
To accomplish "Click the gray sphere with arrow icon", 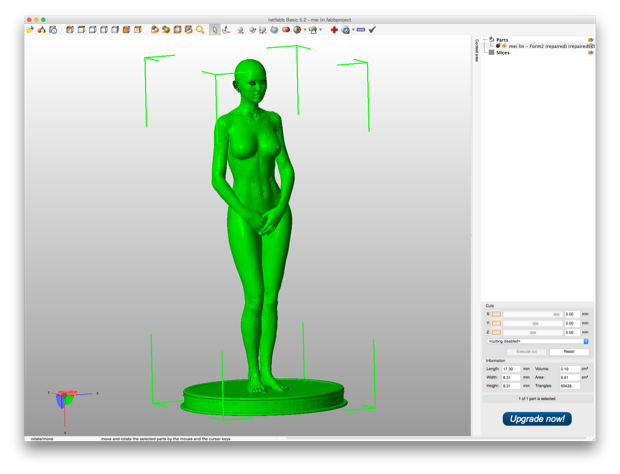I will (252, 30).
